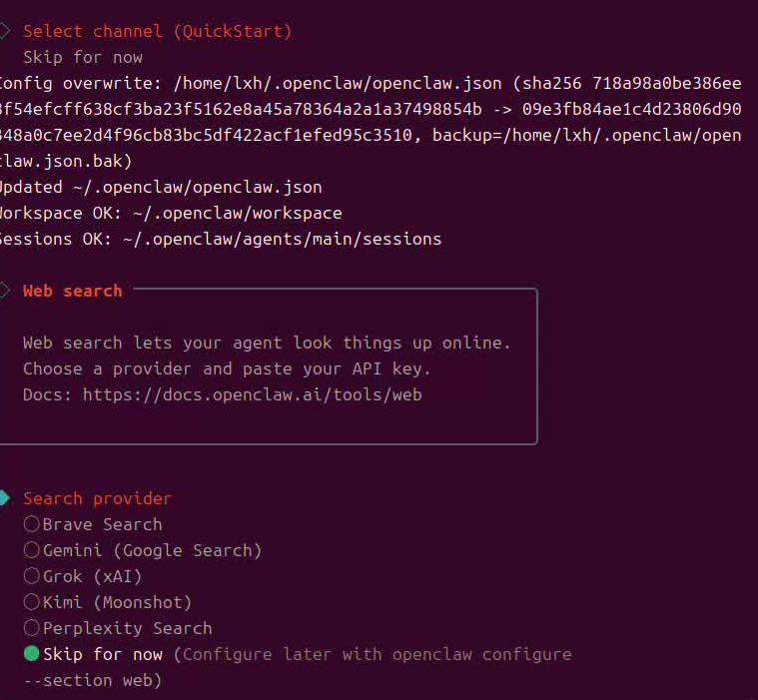758x700 pixels.
Task: Click the Sessions OK path line
Action: 220,239
